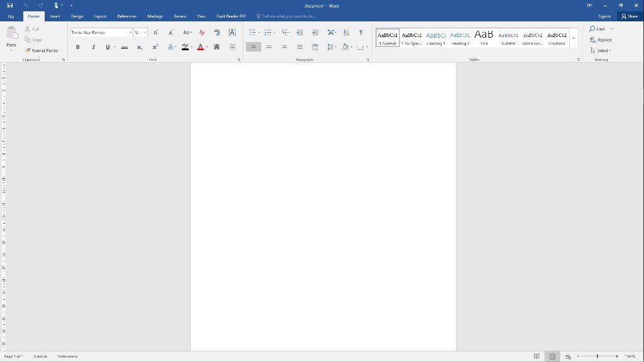Apply subscript formatting
The image size is (644, 362).
140,47
